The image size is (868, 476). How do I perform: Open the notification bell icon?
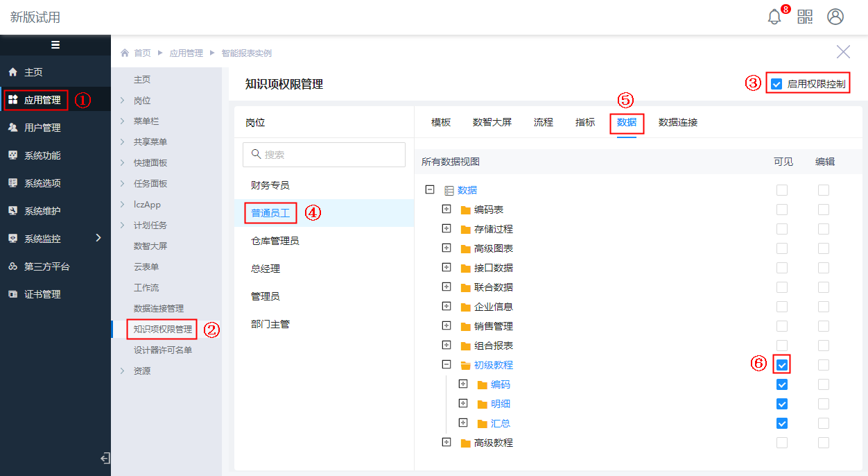(774, 17)
